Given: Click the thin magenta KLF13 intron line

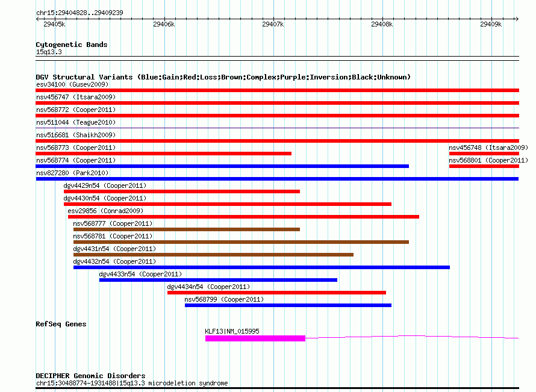Looking at the screenshot, I should click(x=412, y=337).
